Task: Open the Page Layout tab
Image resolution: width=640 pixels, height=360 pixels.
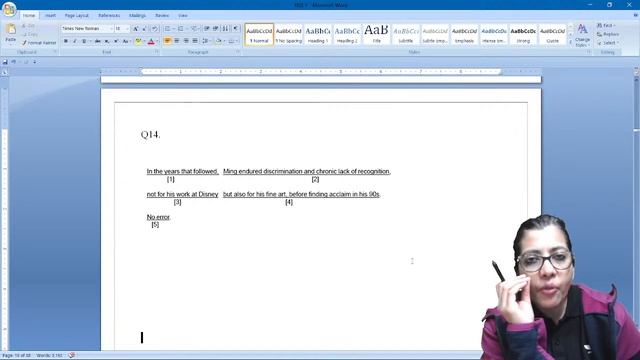Action: pyautogui.click(x=76, y=16)
